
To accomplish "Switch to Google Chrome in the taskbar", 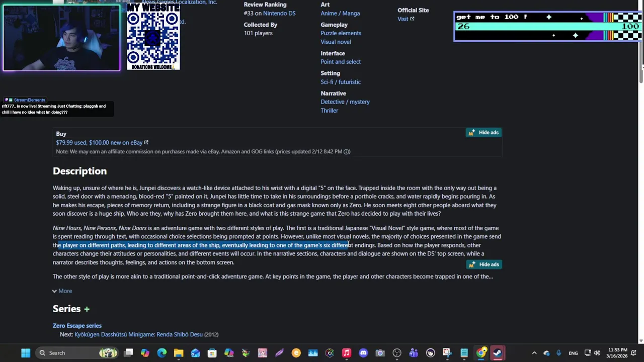I will 481,353.
